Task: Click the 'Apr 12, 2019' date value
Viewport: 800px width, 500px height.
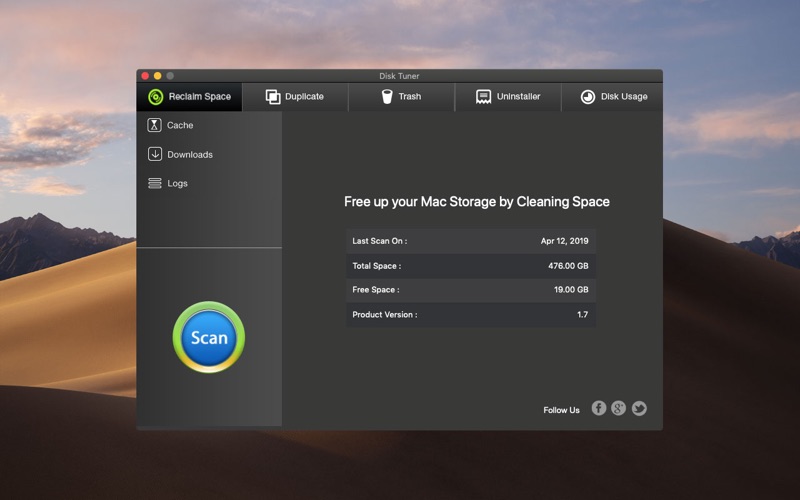Action: (x=564, y=241)
